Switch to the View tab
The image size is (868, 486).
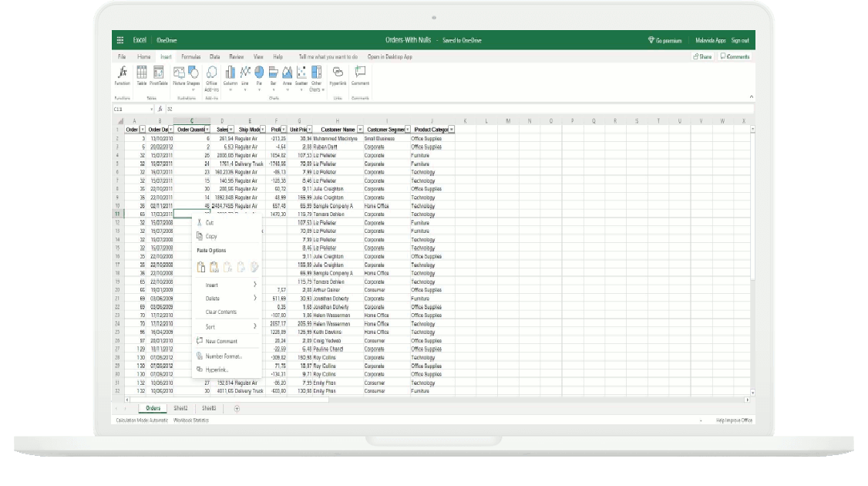click(x=258, y=56)
